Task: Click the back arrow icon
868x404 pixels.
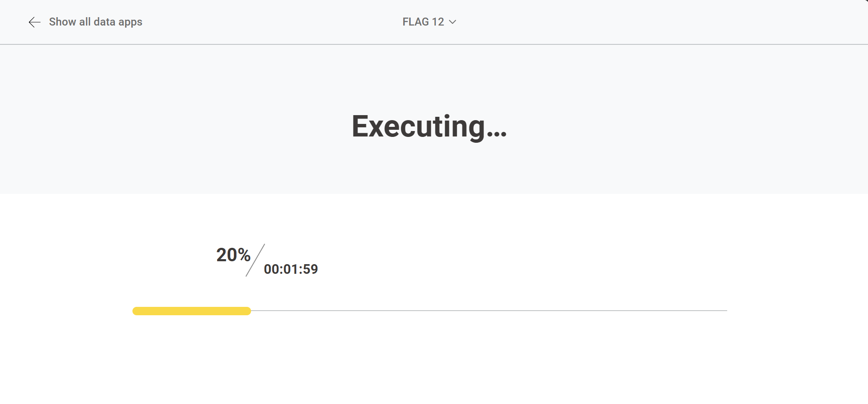Action: 34,22
